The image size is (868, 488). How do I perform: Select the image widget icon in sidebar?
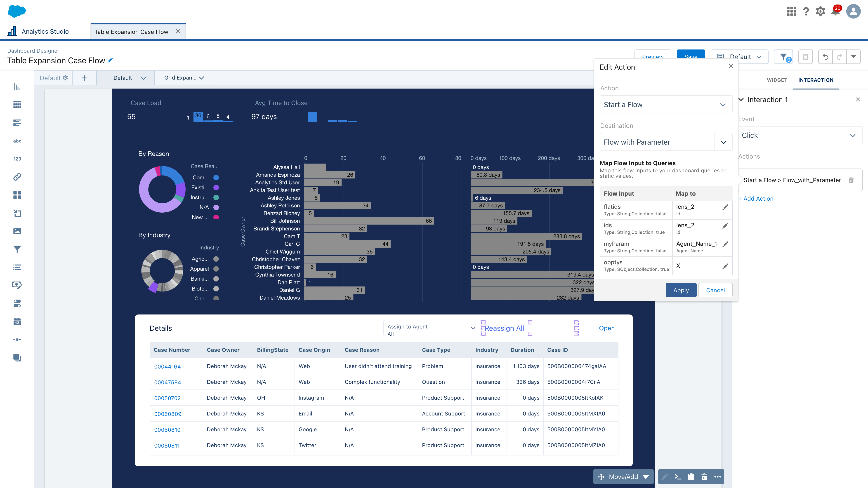tap(17, 231)
